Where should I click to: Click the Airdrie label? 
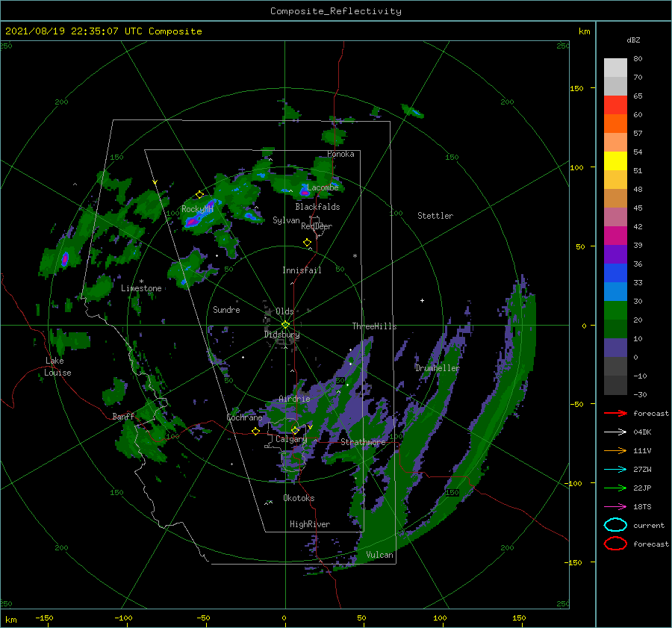[x=294, y=399]
